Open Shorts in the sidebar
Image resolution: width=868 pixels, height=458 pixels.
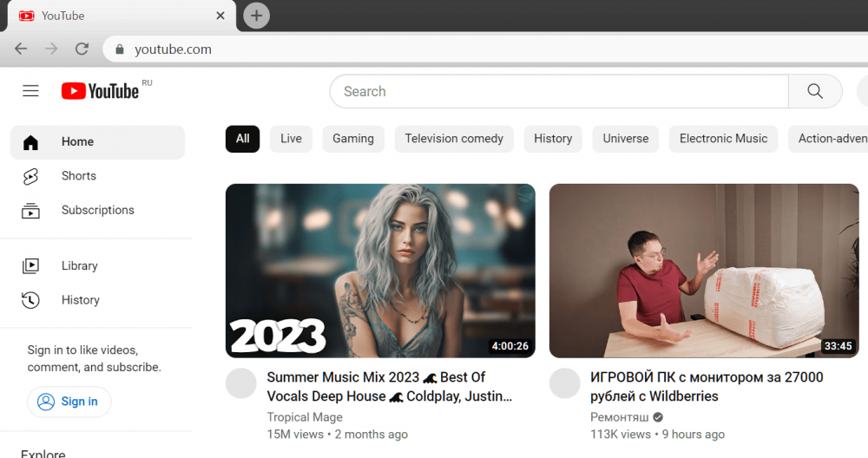point(97,176)
